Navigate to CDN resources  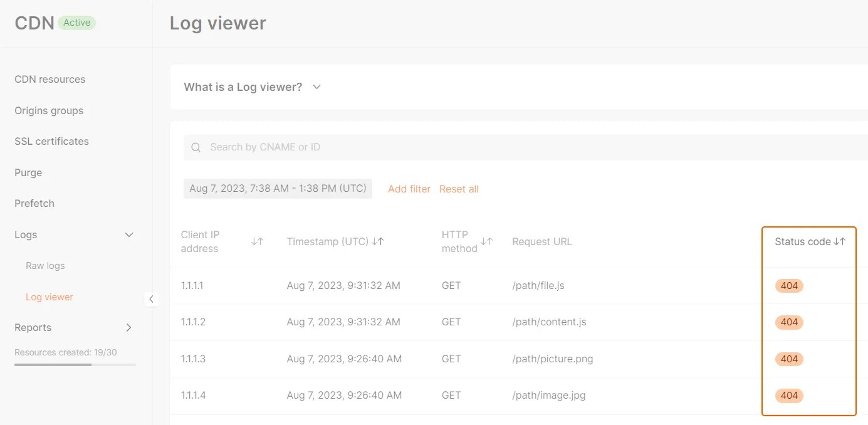pos(50,79)
